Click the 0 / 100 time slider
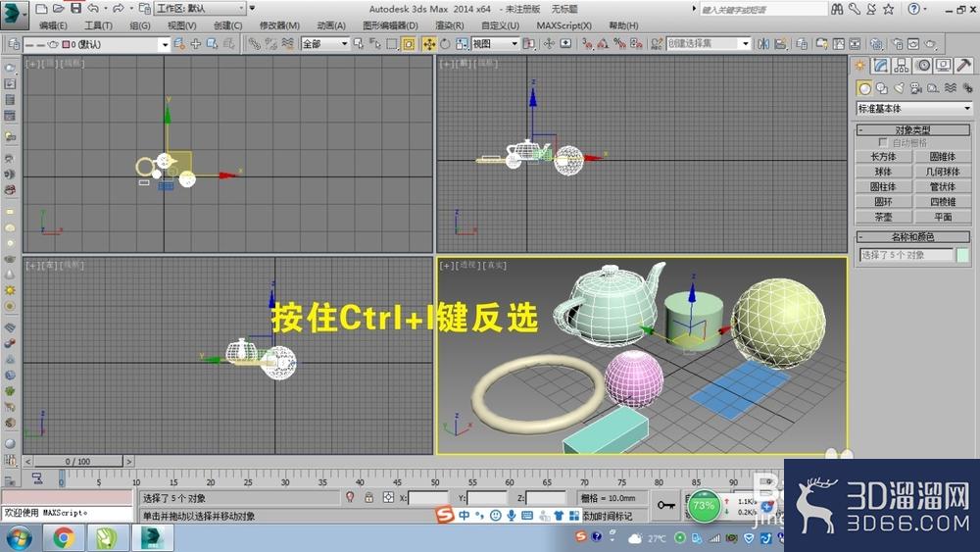 click(77, 462)
